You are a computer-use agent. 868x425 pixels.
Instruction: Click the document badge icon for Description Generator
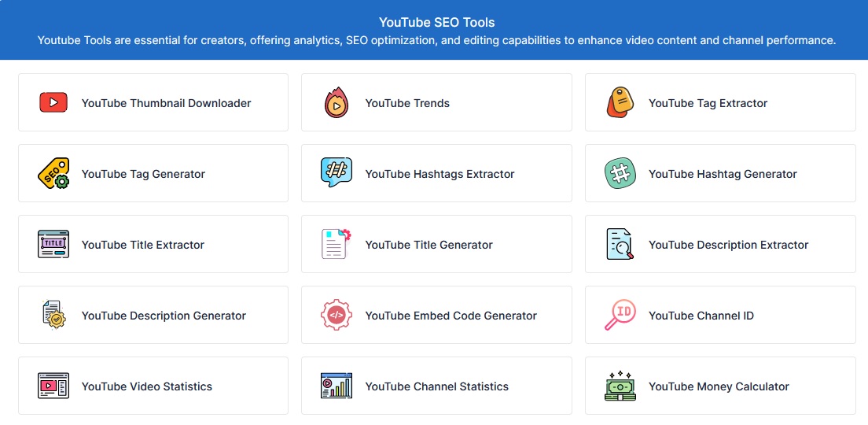tap(53, 315)
